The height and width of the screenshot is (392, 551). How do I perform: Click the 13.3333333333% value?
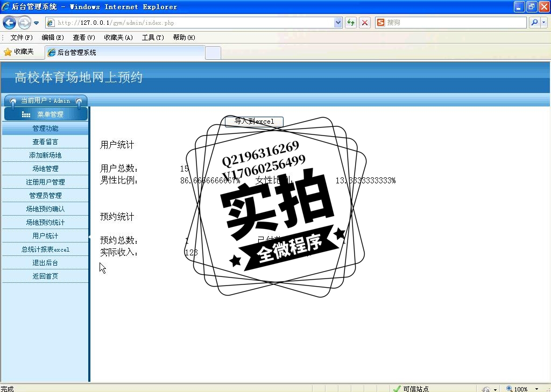(365, 181)
